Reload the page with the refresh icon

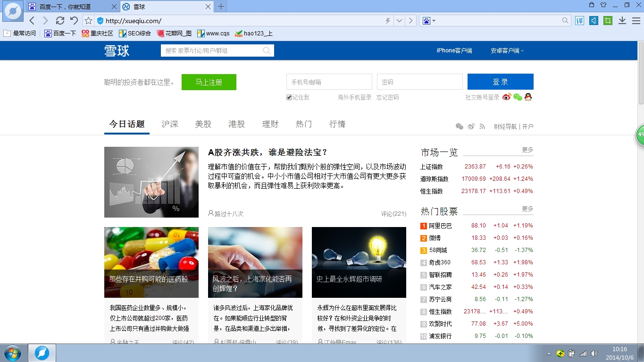pyautogui.click(x=60, y=21)
